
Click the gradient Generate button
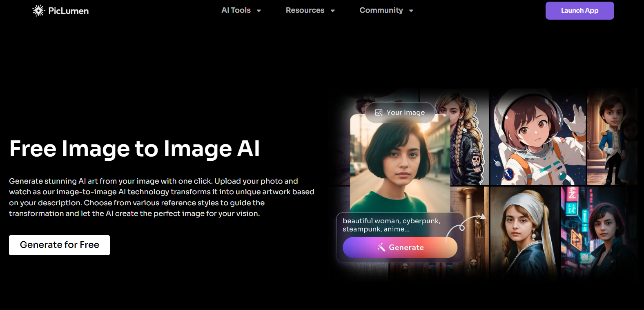coord(400,247)
